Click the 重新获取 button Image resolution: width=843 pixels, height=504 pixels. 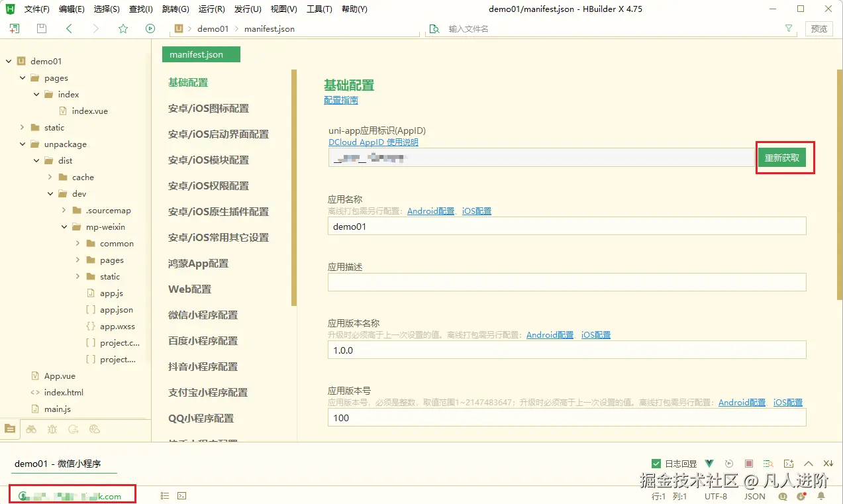coord(782,158)
